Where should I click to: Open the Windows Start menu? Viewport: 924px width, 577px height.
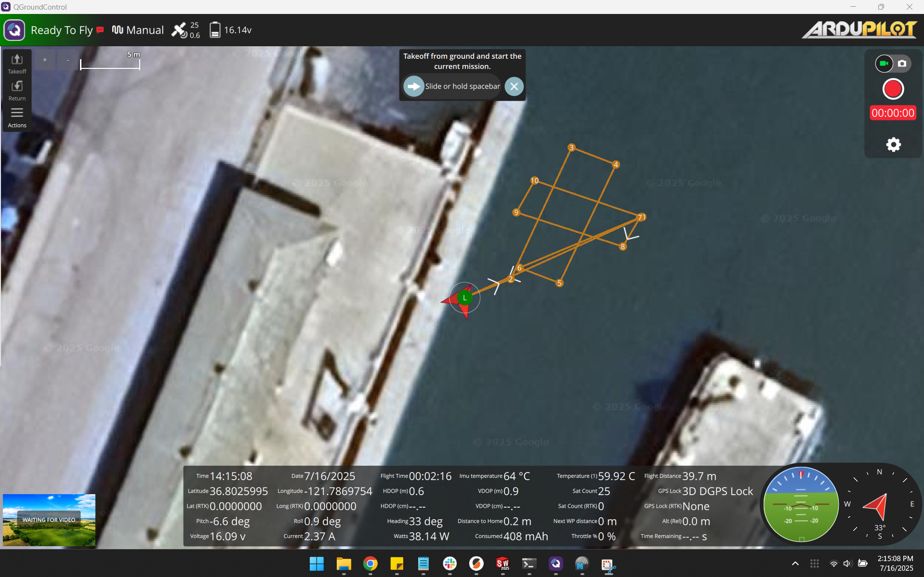(x=317, y=564)
